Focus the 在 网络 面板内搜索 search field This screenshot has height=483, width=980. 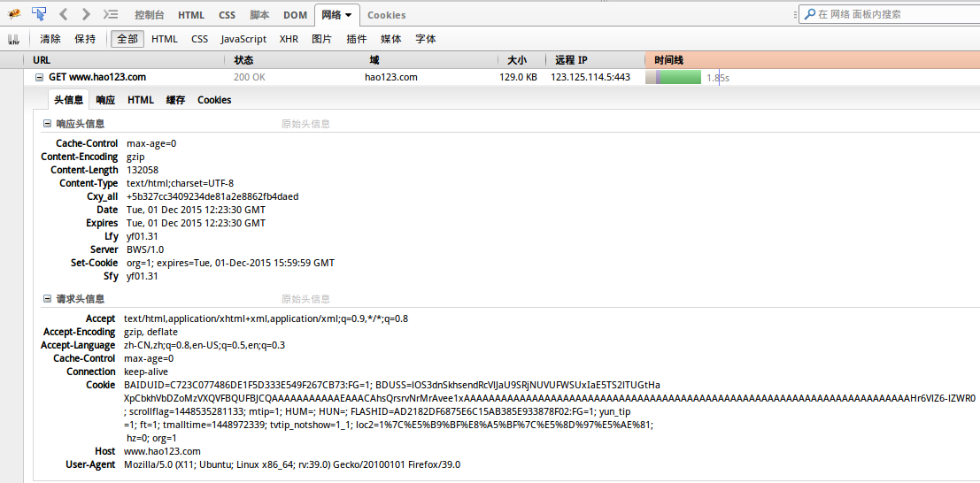pos(889,14)
